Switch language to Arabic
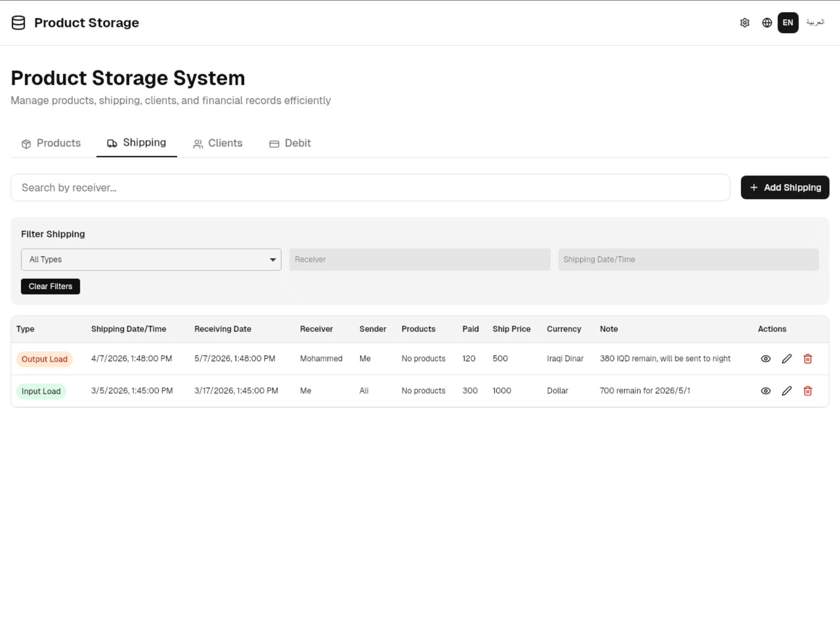840x620 pixels. [815, 23]
